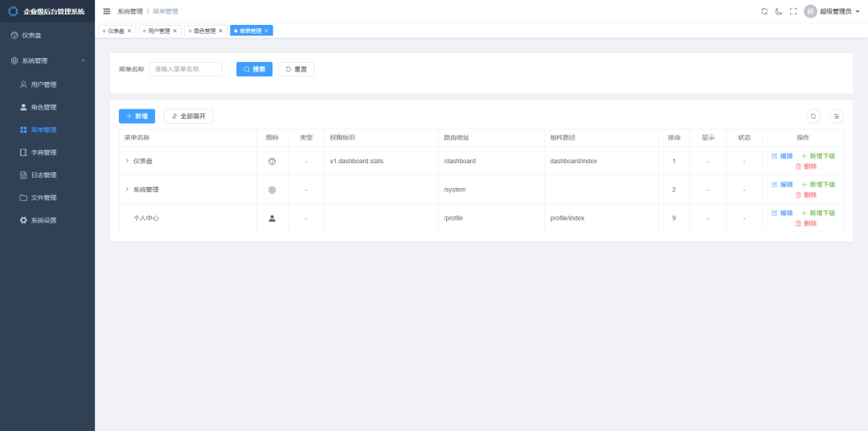868x431 pixels.
Task: Click the 排序 column header
Action: [x=674, y=138]
